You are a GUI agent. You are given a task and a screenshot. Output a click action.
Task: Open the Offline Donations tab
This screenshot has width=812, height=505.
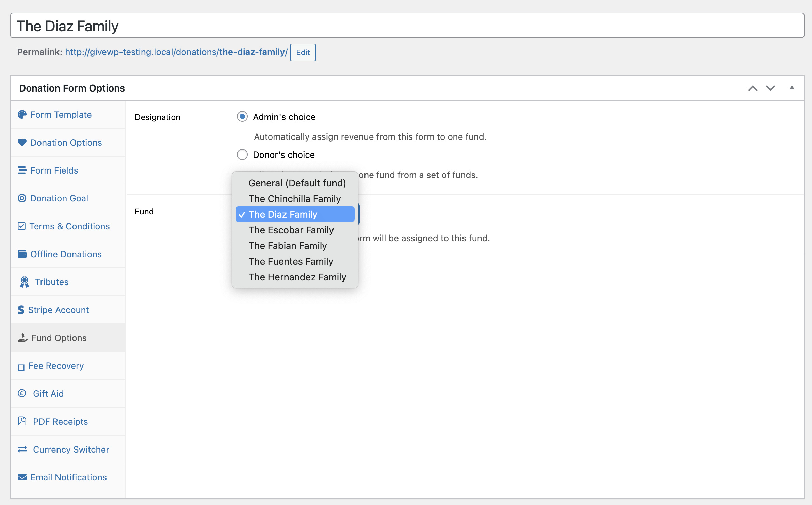click(x=68, y=254)
